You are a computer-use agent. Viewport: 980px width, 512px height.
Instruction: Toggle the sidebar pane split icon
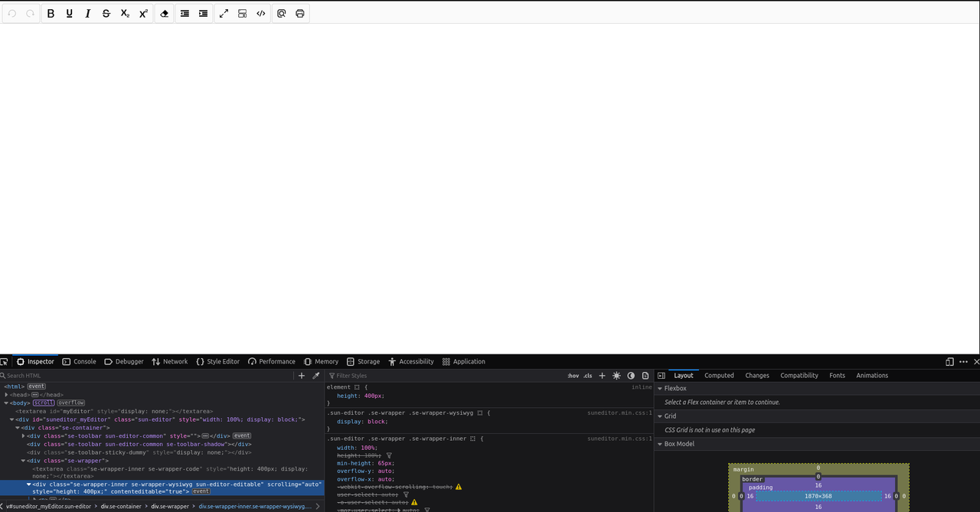point(661,376)
